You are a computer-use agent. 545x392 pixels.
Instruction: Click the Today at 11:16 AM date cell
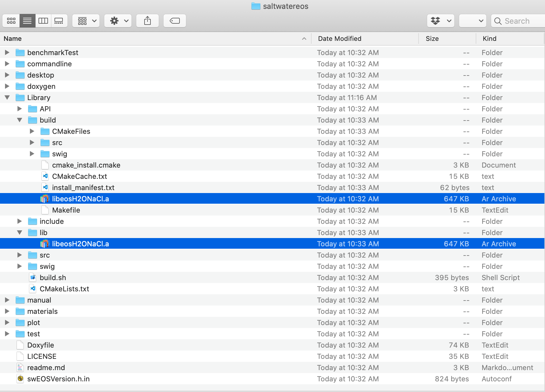click(x=347, y=97)
